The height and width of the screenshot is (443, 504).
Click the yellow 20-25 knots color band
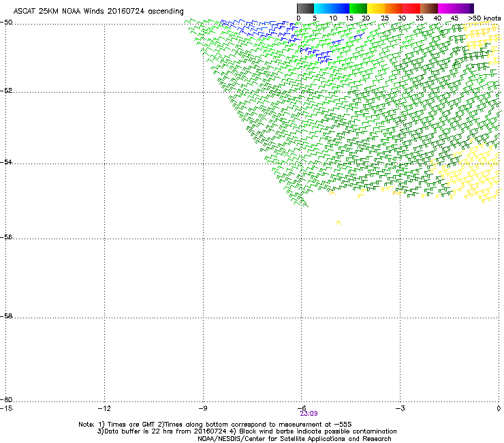[x=376, y=8]
